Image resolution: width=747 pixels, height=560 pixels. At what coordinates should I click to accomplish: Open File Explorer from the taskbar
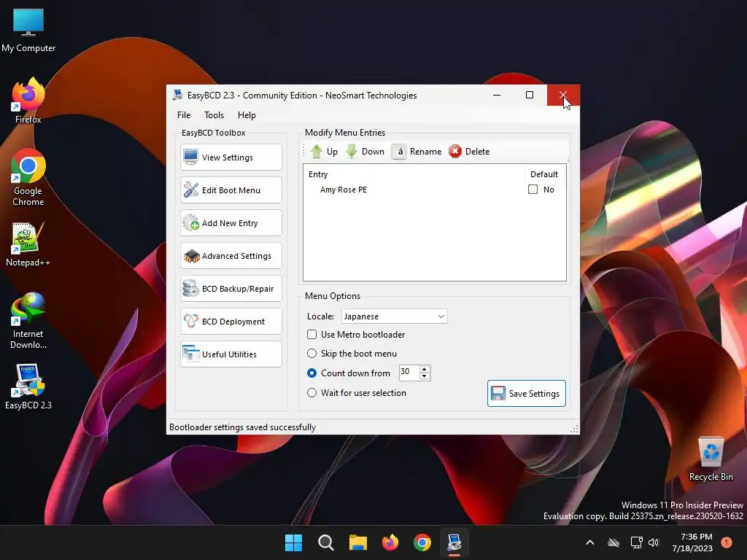357,542
